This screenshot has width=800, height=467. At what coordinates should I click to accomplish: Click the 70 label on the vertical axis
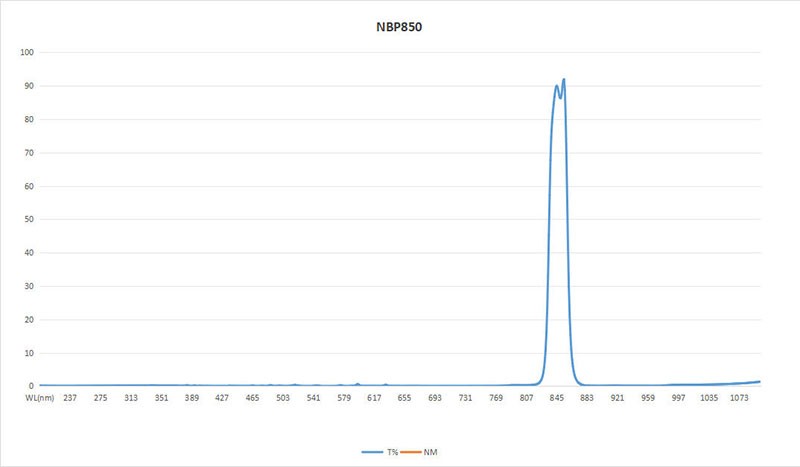point(30,153)
